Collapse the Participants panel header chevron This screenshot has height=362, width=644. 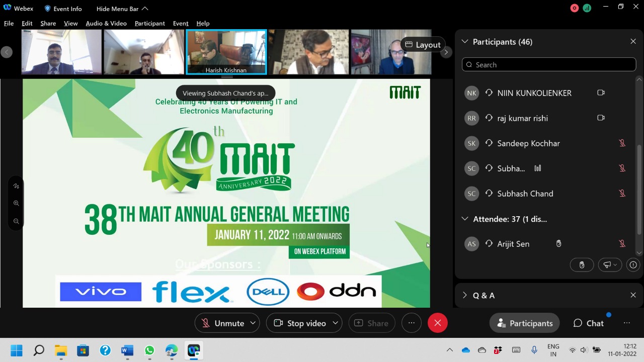(464, 42)
